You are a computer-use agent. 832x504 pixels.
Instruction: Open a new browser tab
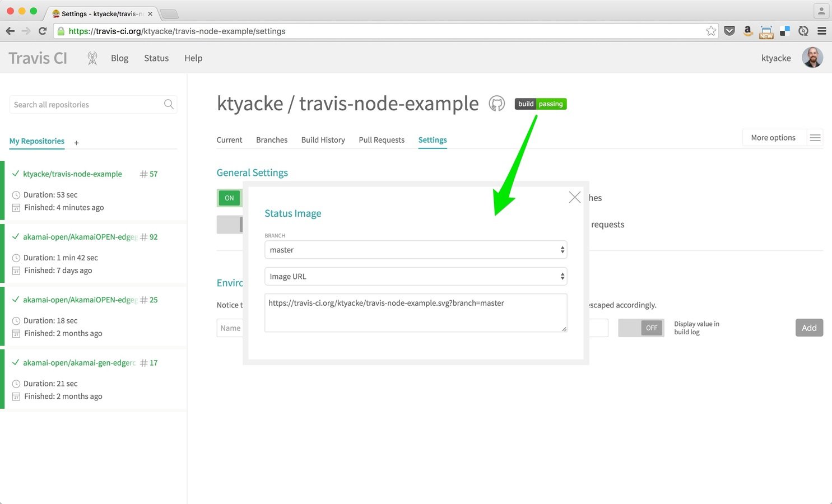[169, 14]
